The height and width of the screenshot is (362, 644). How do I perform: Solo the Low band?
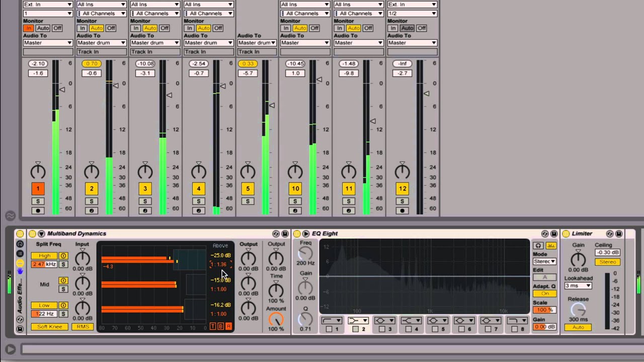pyautogui.click(x=63, y=314)
